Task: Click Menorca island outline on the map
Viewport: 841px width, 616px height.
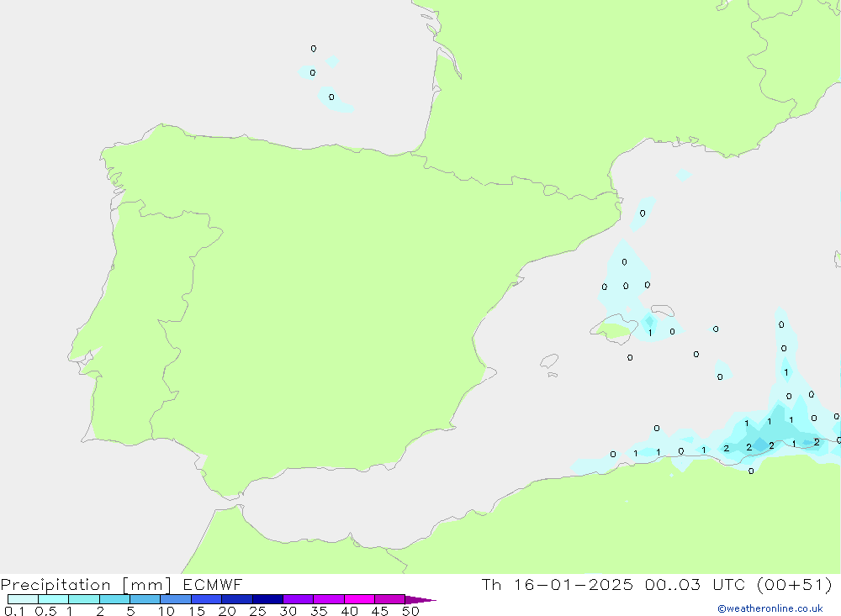Action: [x=663, y=310]
